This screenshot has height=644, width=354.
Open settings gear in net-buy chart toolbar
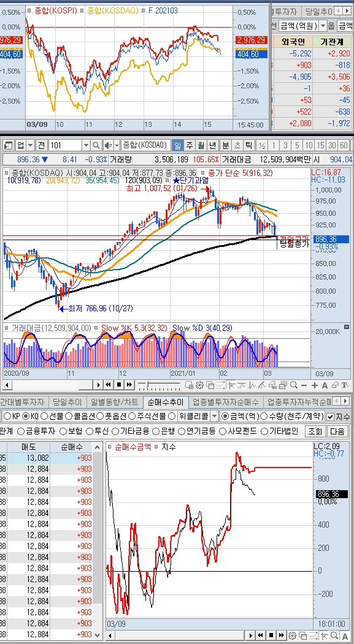(x=293, y=635)
